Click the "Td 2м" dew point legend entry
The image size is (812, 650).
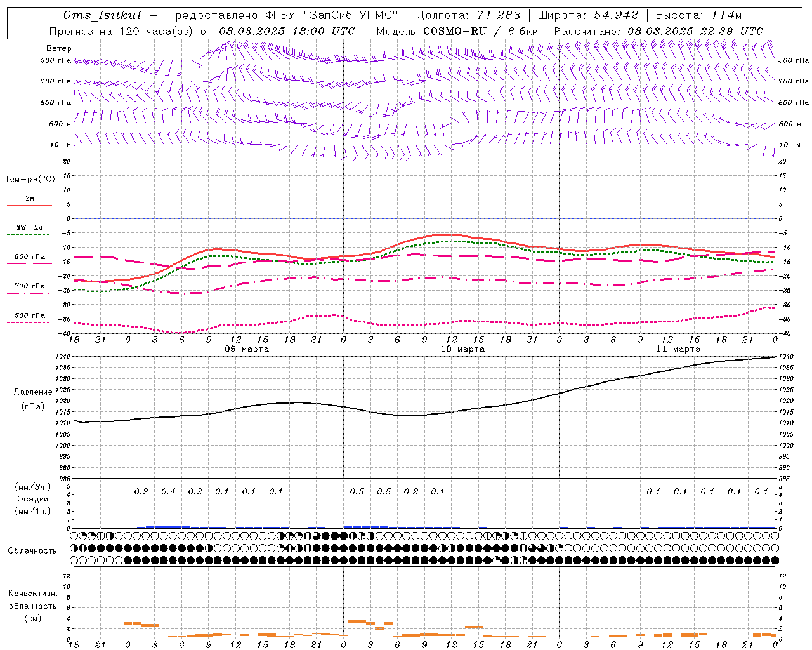tap(30, 227)
